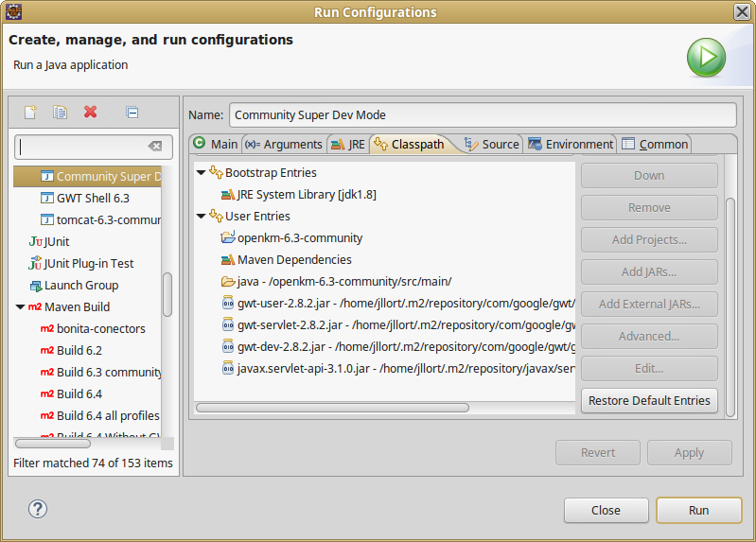Switch to the JRE tab
This screenshot has height=542, width=756.
[348, 144]
